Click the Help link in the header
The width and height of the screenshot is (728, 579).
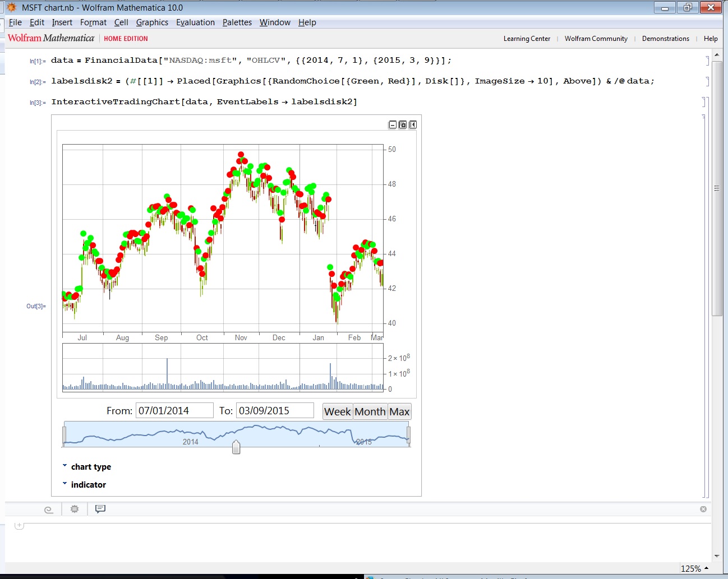(x=711, y=39)
